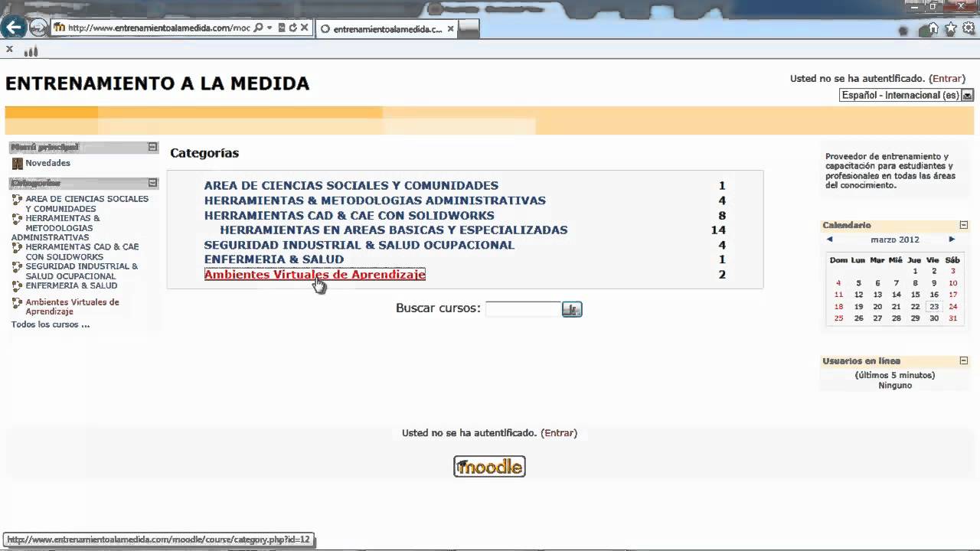Viewport: 980px width, 551px height.
Task: Open Favorites using the star icon
Action: [x=951, y=29]
